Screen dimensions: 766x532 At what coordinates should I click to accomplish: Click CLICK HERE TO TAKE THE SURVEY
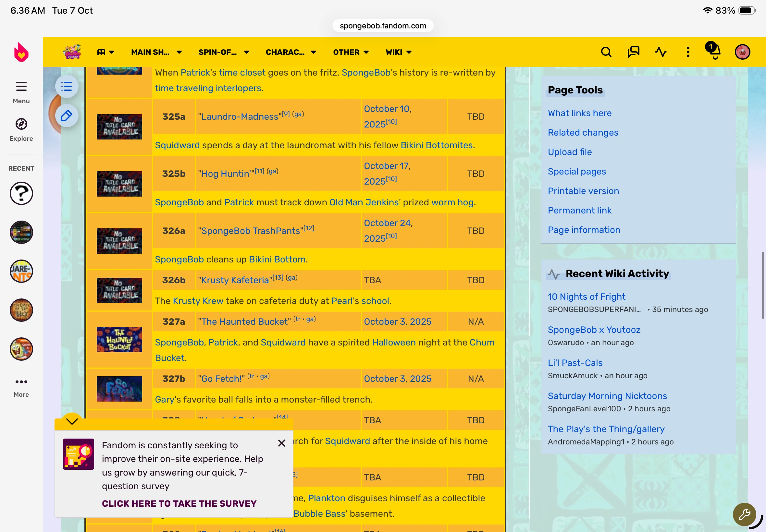coord(179,503)
